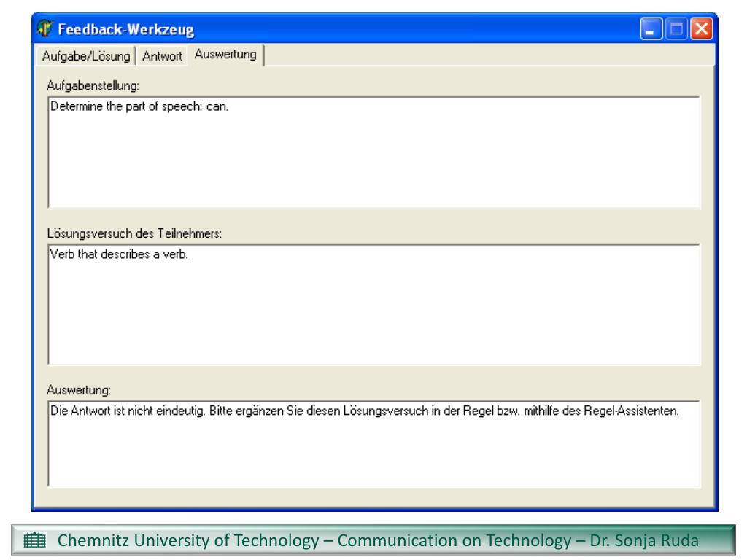The image size is (747, 560).
Task: Maximize the Feedback-Werkzeug window
Action: coord(676,28)
